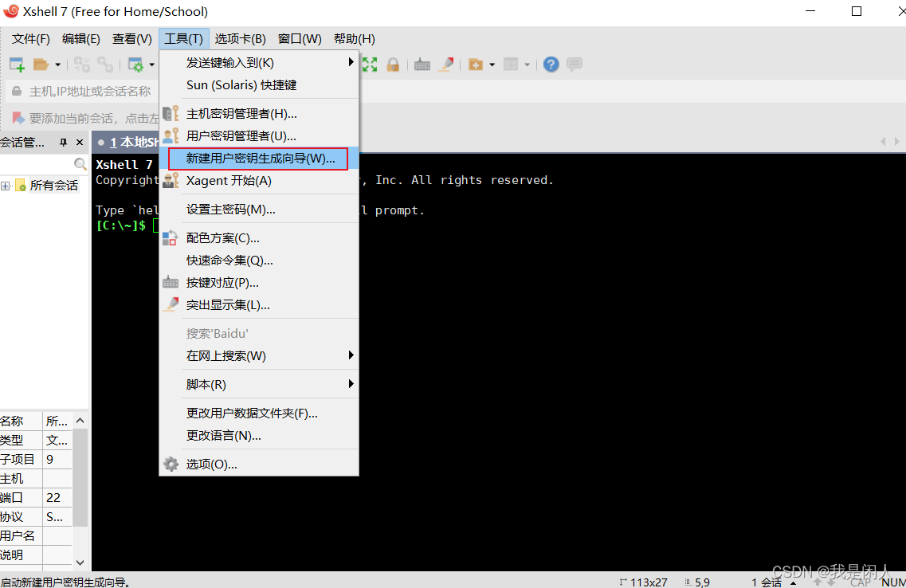
Task: Click the tab scroll left arrow
Action: tap(883, 142)
